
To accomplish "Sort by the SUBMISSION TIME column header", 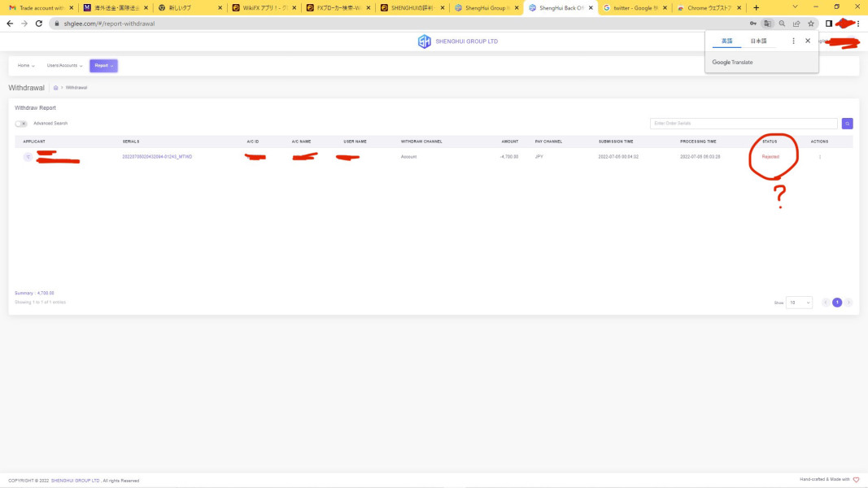I will (x=616, y=142).
